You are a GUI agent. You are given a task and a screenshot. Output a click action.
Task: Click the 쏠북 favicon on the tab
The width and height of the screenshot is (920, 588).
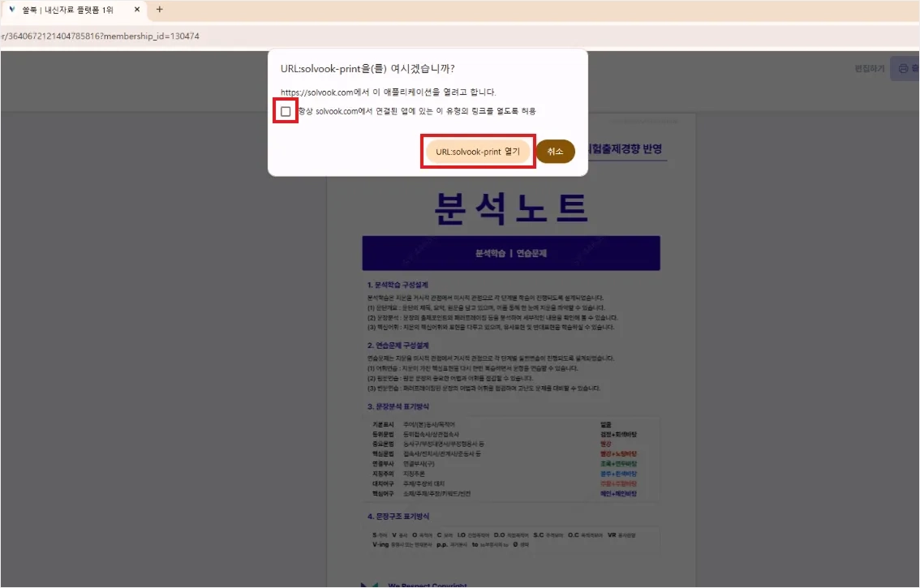11,10
